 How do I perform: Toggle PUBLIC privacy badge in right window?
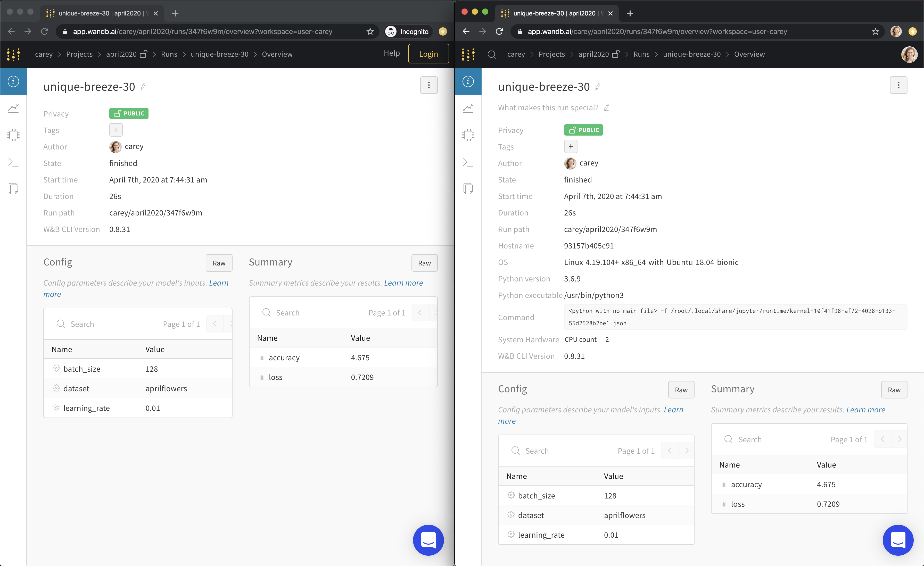583,130
